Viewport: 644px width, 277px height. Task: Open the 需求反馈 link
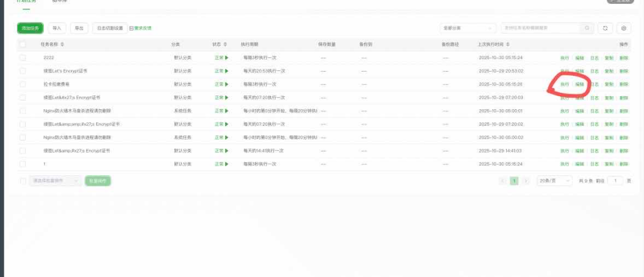[143, 28]
